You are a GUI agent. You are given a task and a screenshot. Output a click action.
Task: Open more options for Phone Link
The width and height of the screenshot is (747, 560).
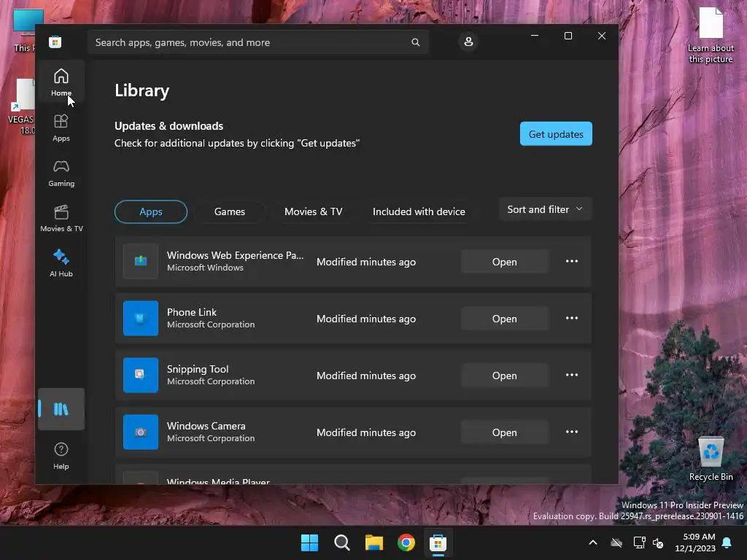tap(572, 318)
